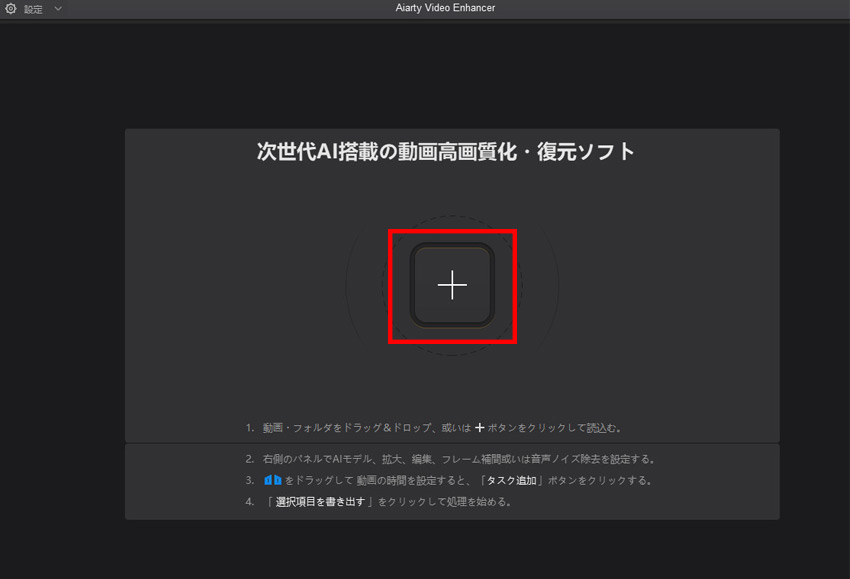Screen dimensions: 850x579
Task: Expand the dropdown chevron next to 設定
Action: pyautogui.click(x=58, y=9)
